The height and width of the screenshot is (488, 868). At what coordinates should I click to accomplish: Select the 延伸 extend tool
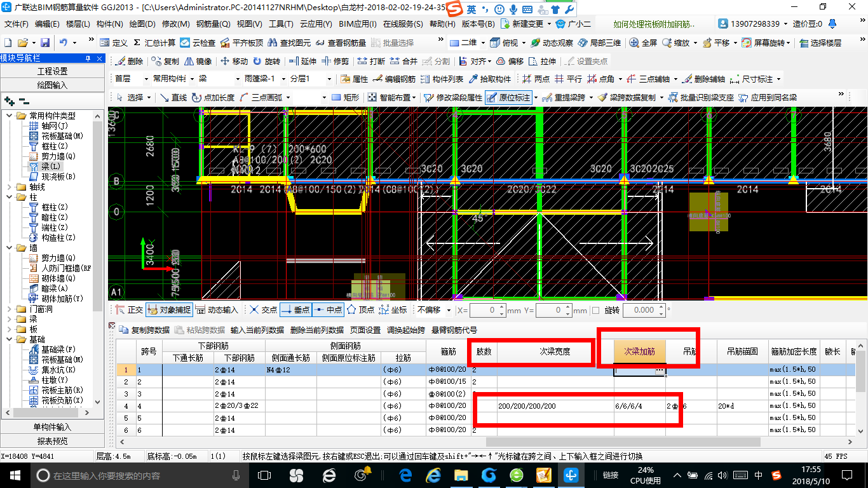click(x=302, y=61)
